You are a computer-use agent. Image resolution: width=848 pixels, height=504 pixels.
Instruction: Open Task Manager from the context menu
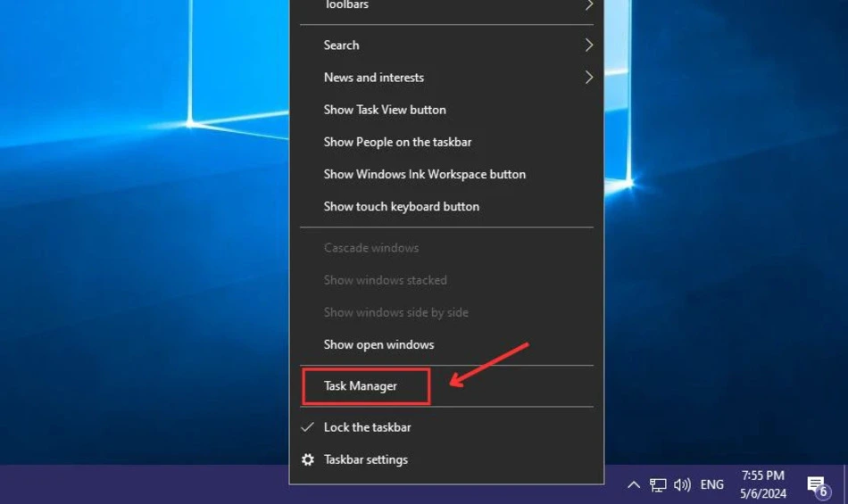[x=446, y=386]
